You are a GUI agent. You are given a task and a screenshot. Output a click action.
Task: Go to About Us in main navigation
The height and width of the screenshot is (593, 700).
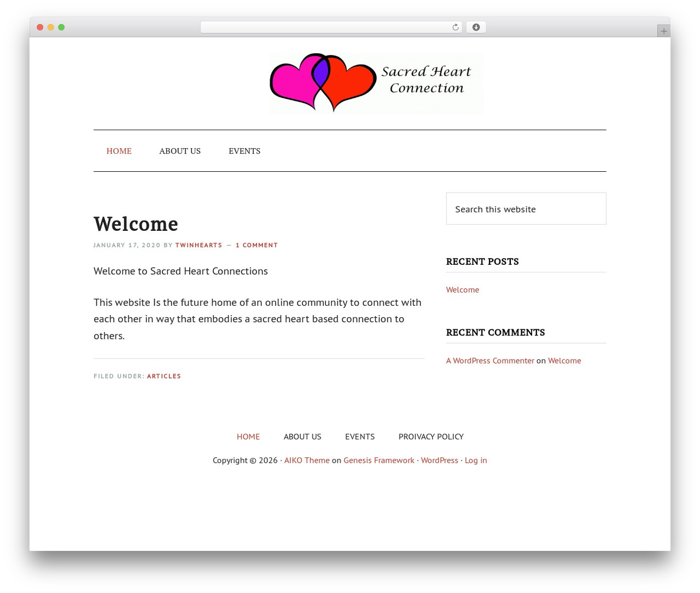click(x=180, y=151)
